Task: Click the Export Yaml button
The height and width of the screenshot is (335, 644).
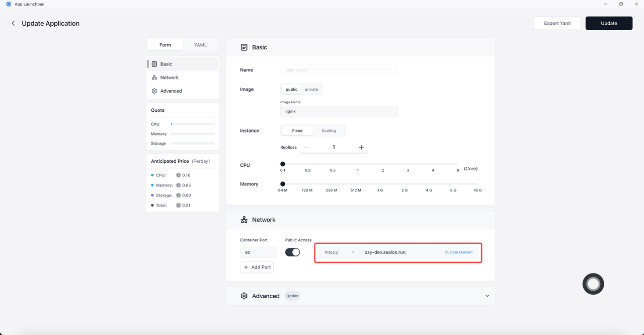Action: point(557,23)
